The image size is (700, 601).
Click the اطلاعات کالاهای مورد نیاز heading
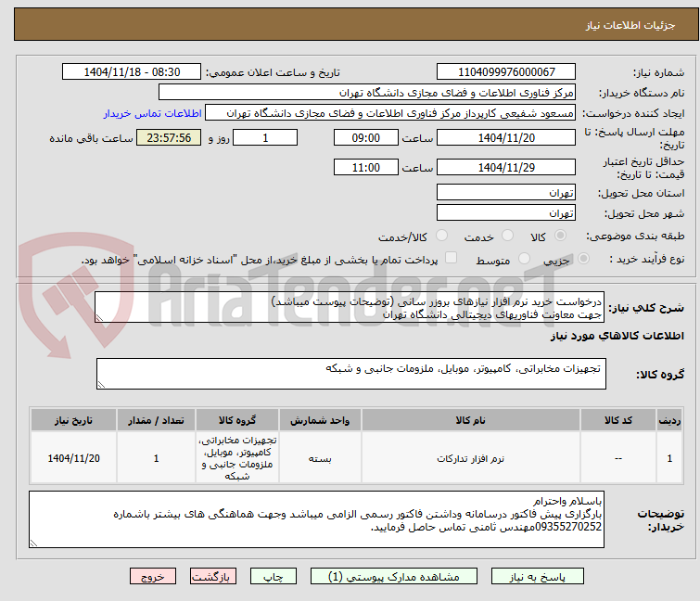(617, 336)
